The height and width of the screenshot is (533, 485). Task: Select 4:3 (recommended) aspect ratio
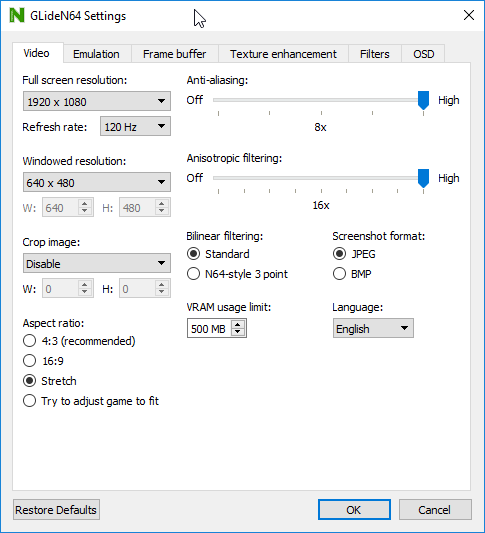[79, 341]
